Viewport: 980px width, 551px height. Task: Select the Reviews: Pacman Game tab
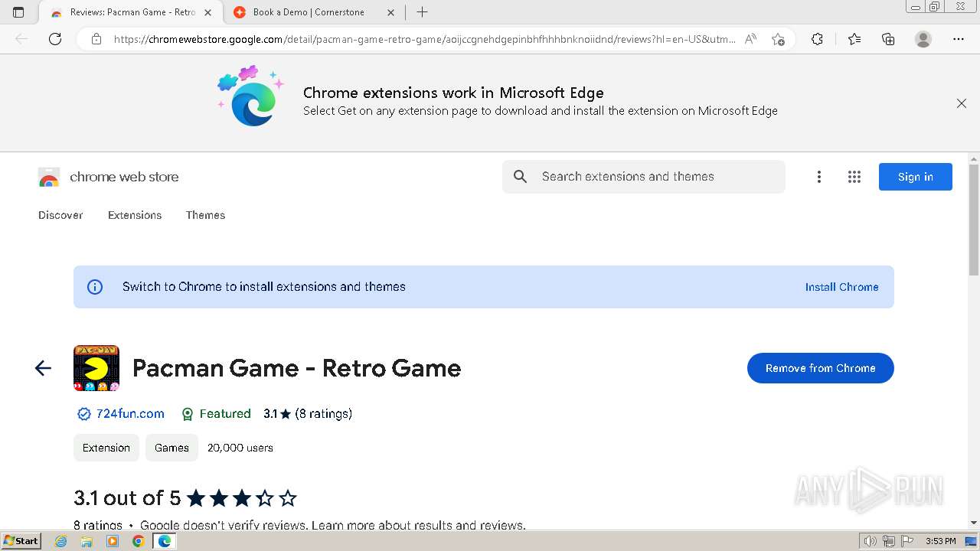132,12
